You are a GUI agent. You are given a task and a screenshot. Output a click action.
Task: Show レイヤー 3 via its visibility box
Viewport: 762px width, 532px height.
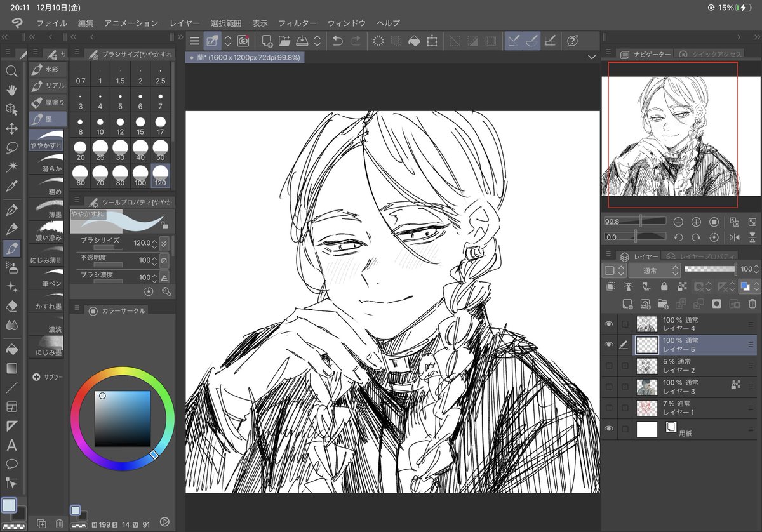pos(609,386)
